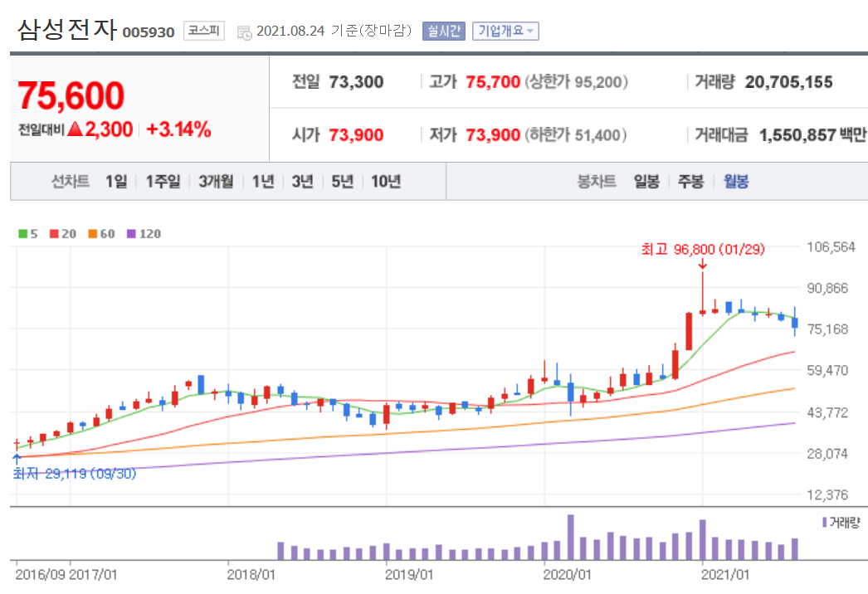Switch to 일봉 daily candle chart
The height and width of the screenshot is (594, 868).
(x=646, y=182)
